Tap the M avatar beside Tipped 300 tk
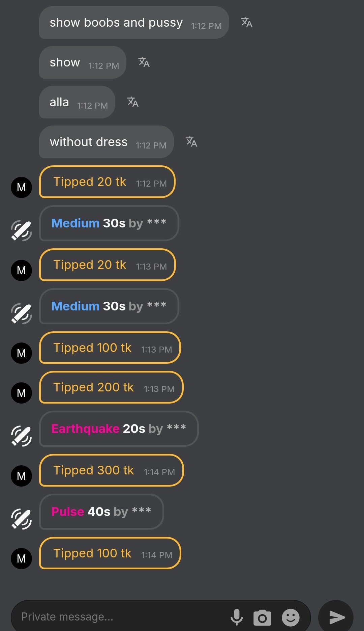364x631 pixels. (21, 476)
